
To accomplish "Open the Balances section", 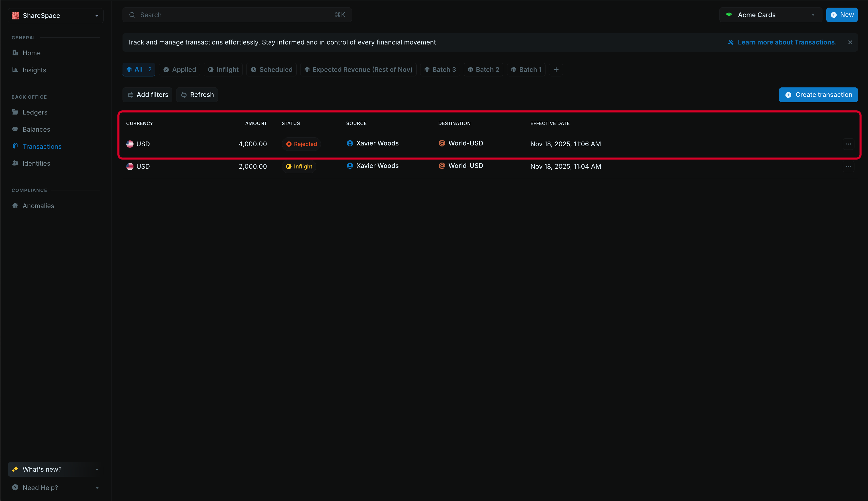I will click(x=36, y=129).
